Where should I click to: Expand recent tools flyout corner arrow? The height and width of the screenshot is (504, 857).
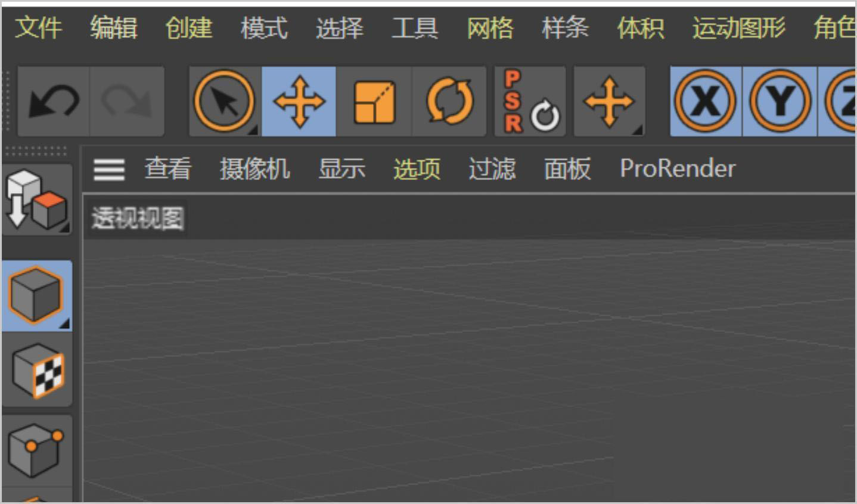pos(637,129)
